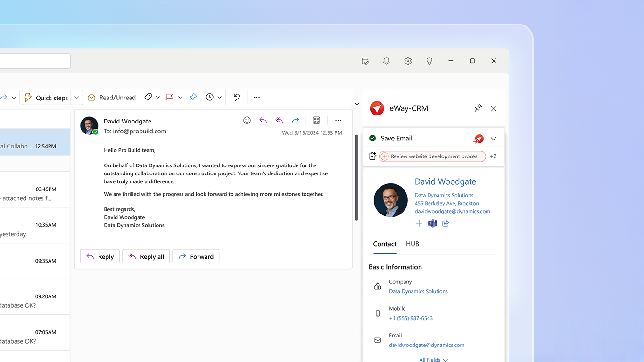This screenshot has width=644, height=362.
Task: Click the eWay-CRM logo in the panel
Action: pyautogui.click(x=377, y=108)
